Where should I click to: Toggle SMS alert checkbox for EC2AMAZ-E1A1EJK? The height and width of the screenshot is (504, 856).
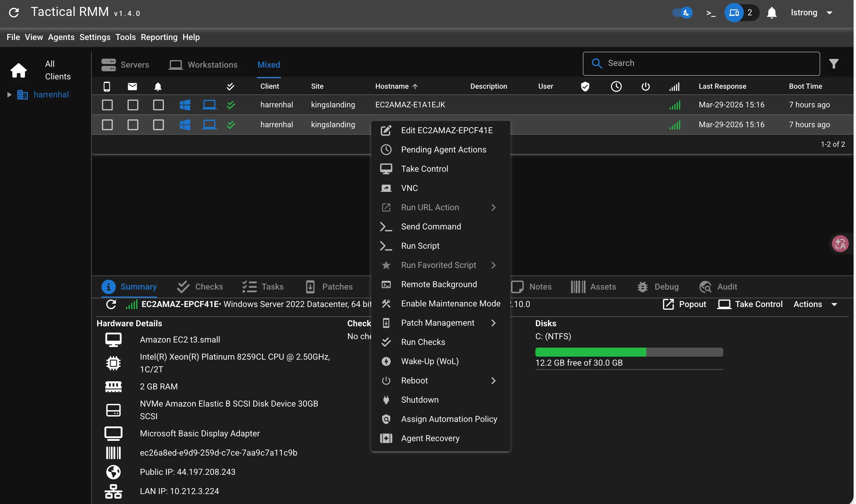coord(107,105)
